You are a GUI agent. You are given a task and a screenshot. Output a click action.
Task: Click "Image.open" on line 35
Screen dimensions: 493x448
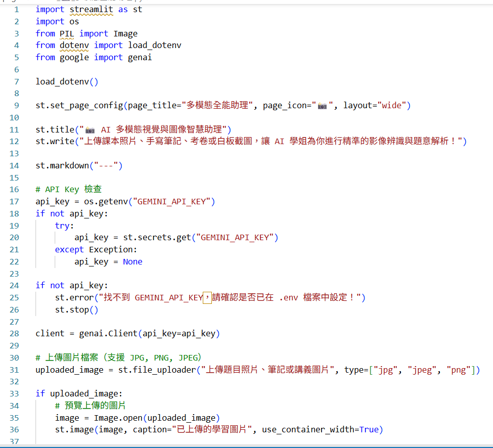point(118,418)
